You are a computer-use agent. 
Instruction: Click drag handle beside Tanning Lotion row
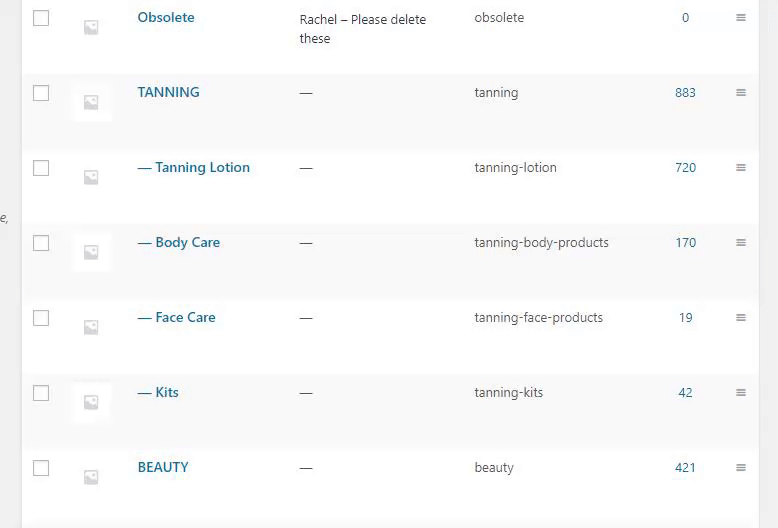coord(741,168)
